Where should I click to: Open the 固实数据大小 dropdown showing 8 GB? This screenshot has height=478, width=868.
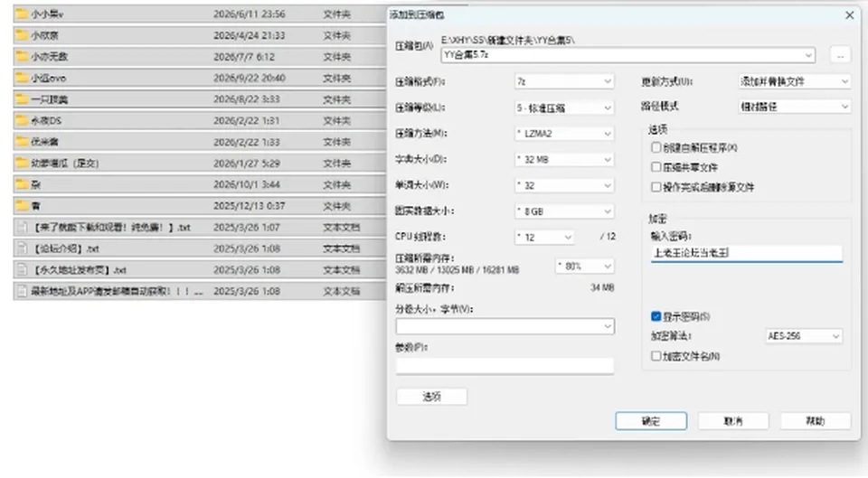[564, 211]
